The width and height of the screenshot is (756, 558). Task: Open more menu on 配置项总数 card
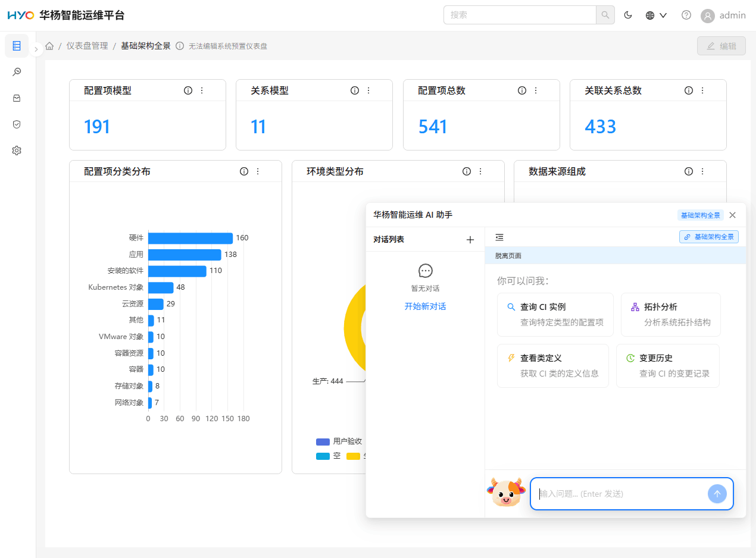(536, 90)
